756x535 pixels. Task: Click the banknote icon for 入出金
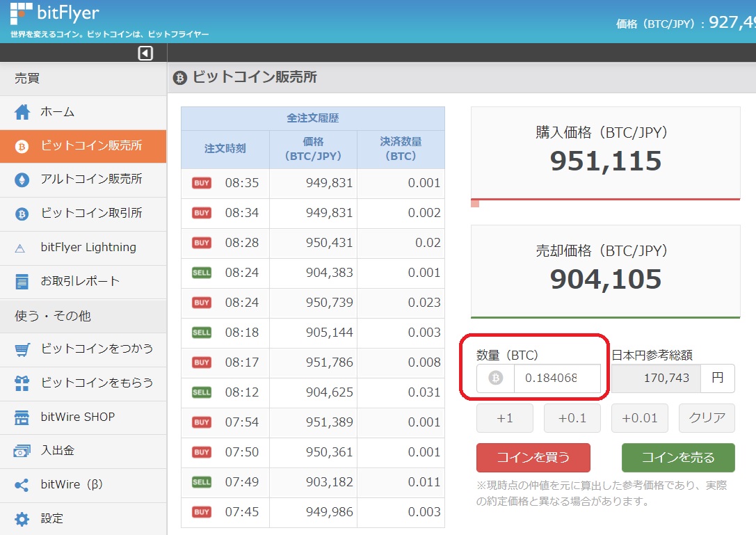pos(22,451)
